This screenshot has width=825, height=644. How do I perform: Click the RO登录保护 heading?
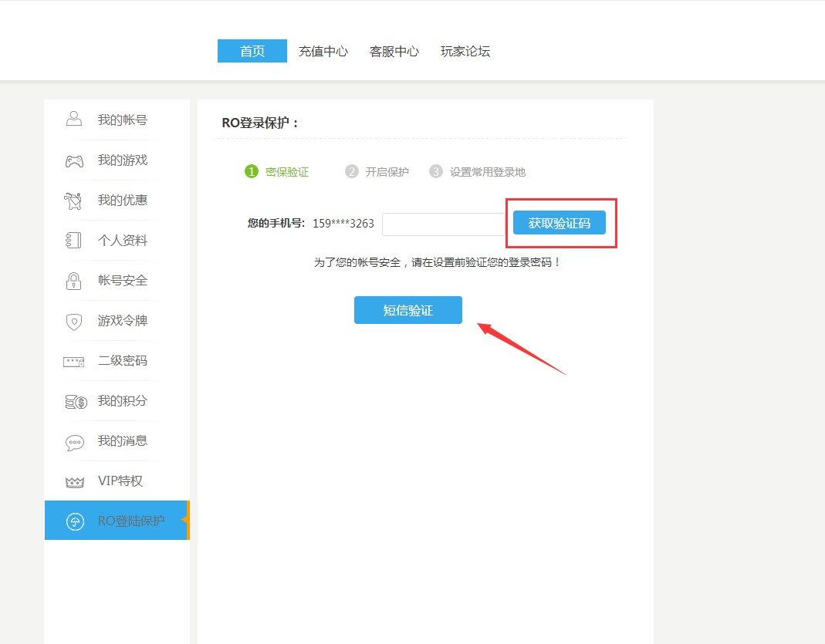(x=260, y=123)
